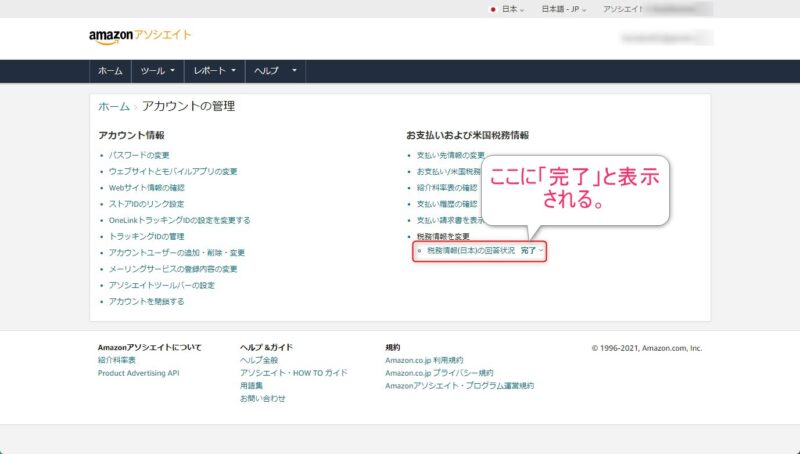
Task: Click アカウントを閉鎖する link
Action: [x=146, y=302]
